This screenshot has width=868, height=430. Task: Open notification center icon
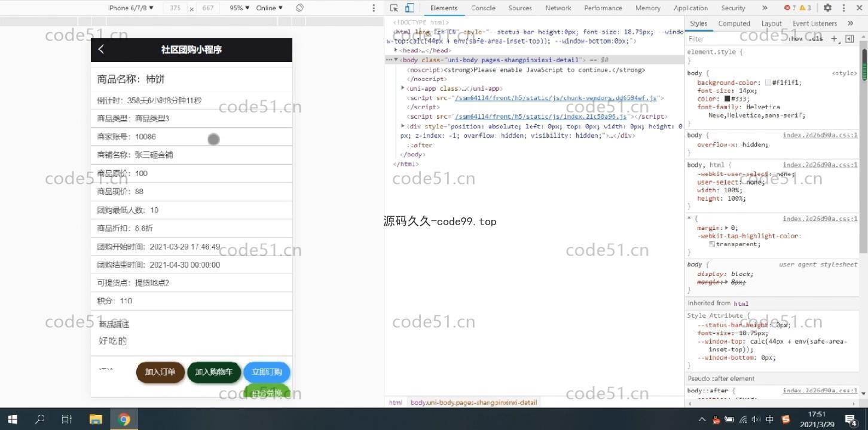pos(851,419)
